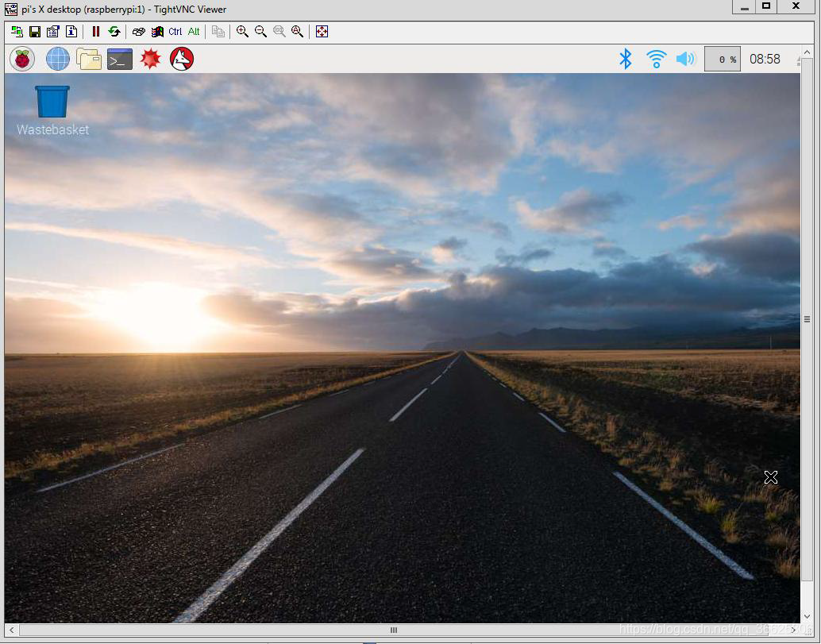Click the scroll-up arrow on the vertical scrollbar
Viewport: 821px width, 644px height.
(807, 52)
